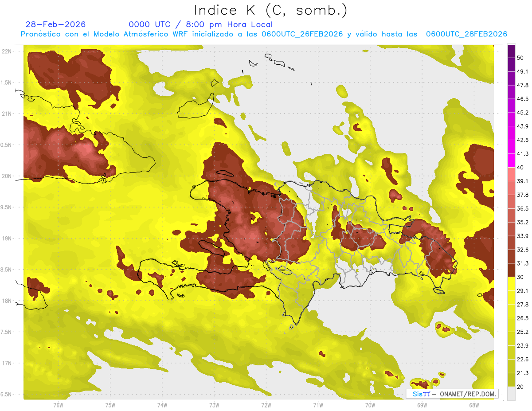Click the '8.5N' latitude label
Image resolution: width=532 pixels, height=411 pixels.
7,270
